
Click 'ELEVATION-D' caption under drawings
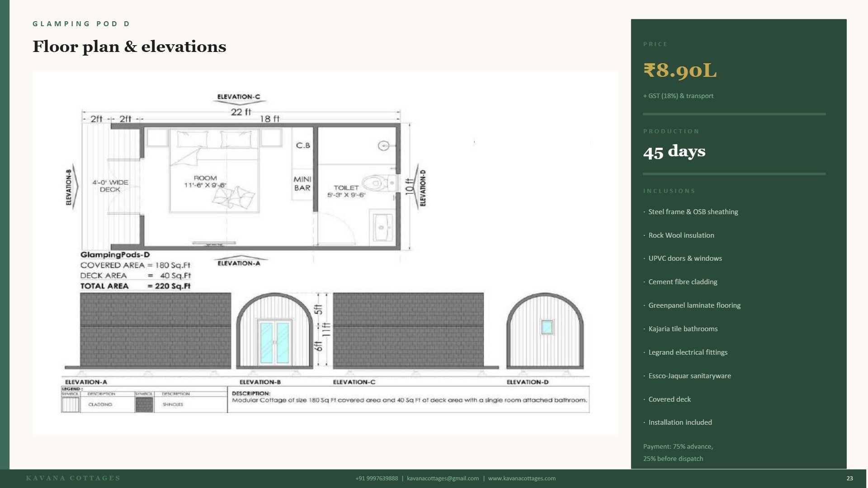(x=528, y=382)
